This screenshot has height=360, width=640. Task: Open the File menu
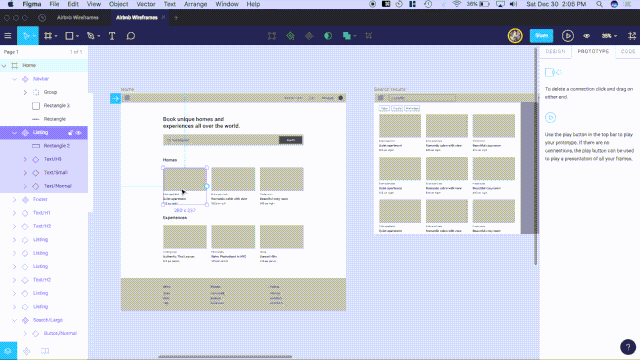(x=54, y=4)
